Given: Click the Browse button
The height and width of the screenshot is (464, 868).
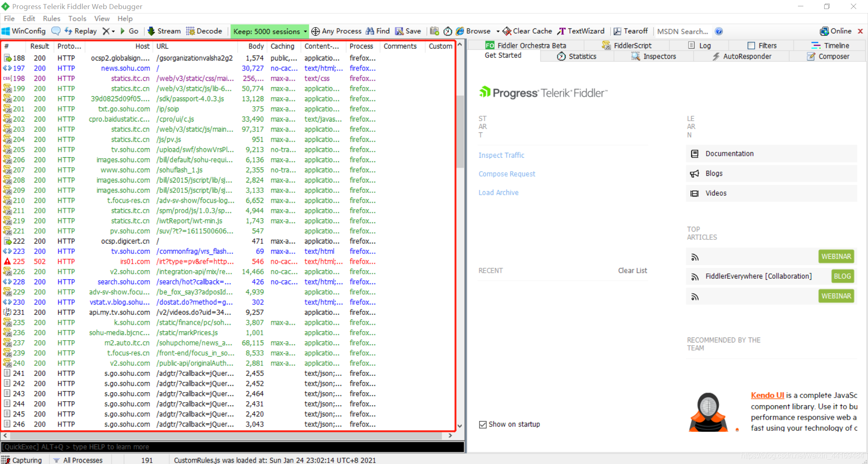Looking at the screenshot, I should [x=473, y=31].
